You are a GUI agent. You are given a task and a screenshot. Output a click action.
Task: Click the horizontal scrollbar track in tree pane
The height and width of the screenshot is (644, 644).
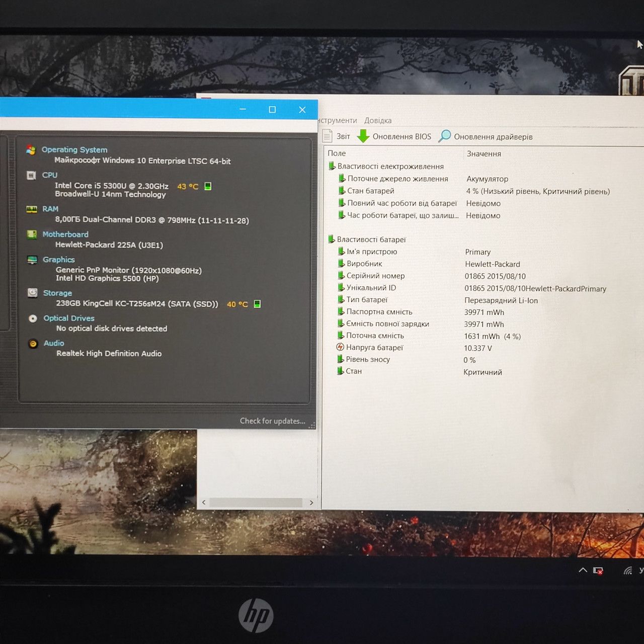(256, 502)
